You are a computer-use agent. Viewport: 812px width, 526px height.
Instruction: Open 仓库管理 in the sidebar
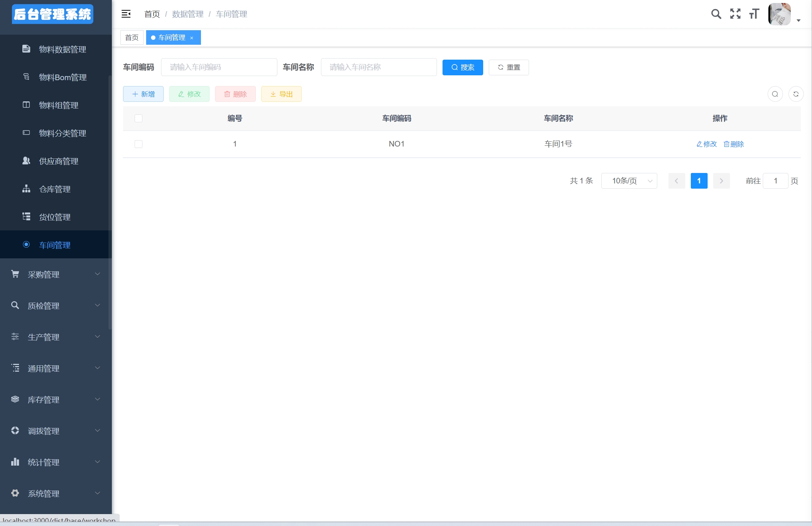(x=55, y=189)
